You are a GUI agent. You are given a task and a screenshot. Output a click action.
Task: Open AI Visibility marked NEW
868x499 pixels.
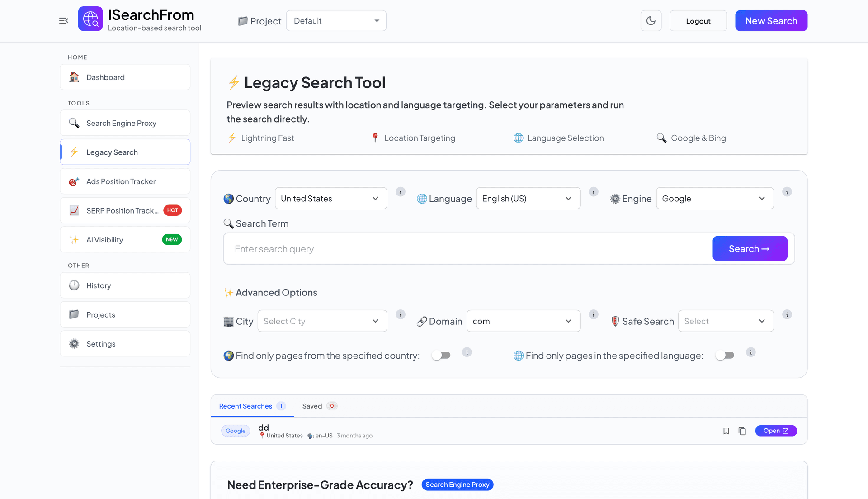125,240
